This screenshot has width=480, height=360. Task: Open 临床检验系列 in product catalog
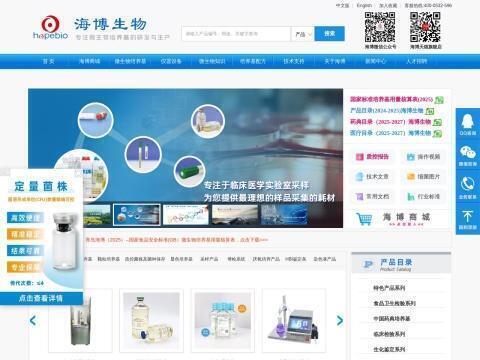(x=389, y=334)
